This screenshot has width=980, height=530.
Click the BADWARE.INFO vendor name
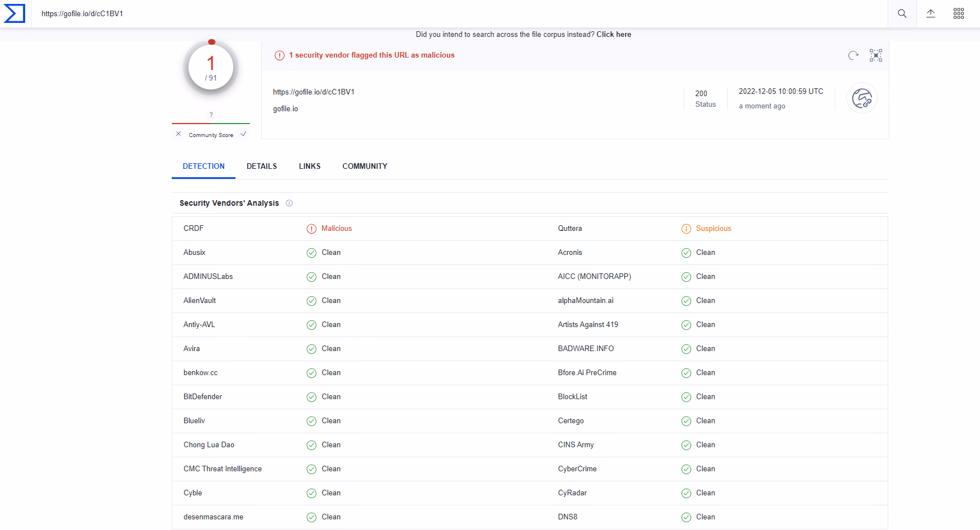point(586,348)
